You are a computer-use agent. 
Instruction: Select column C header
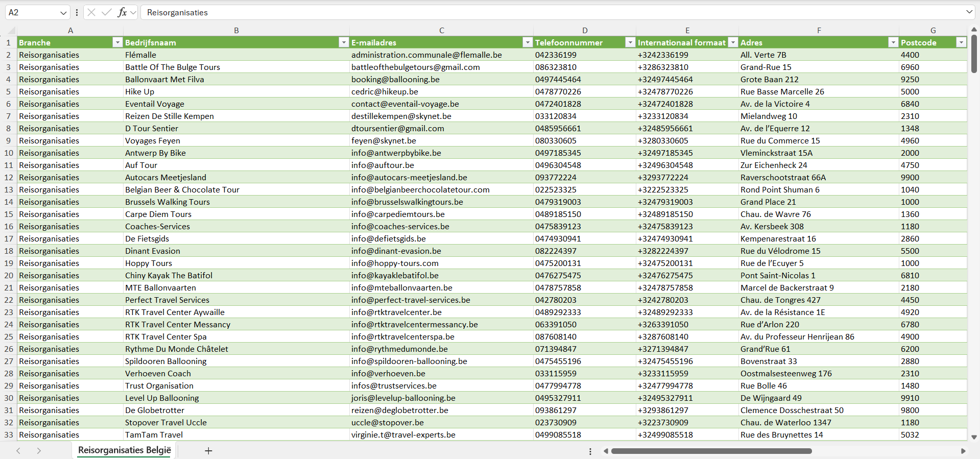[x=441, y=30]
